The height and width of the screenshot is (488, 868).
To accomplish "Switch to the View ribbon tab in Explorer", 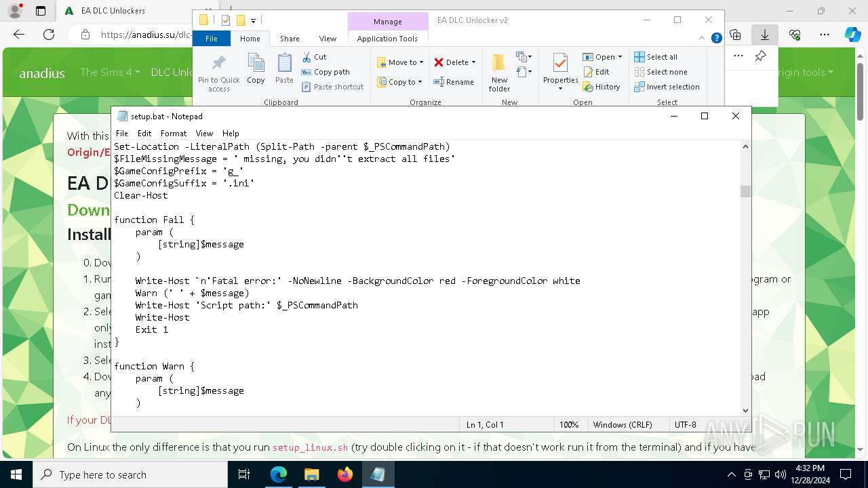I will 328,39.
